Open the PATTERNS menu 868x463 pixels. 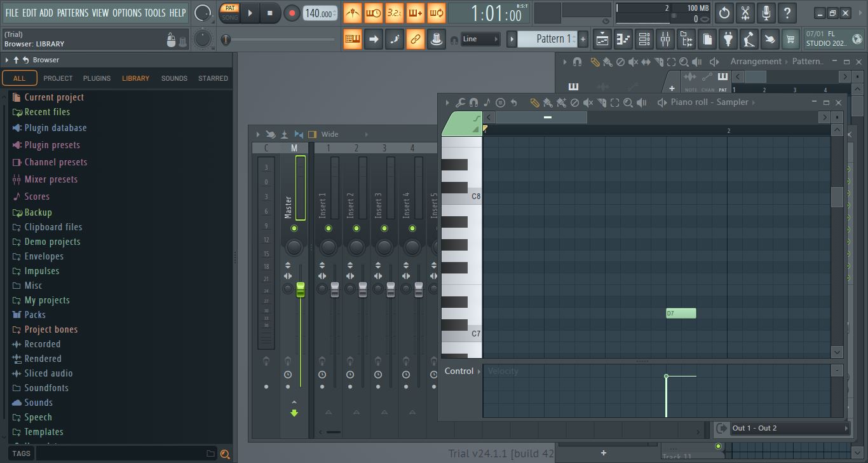point(72,13)
